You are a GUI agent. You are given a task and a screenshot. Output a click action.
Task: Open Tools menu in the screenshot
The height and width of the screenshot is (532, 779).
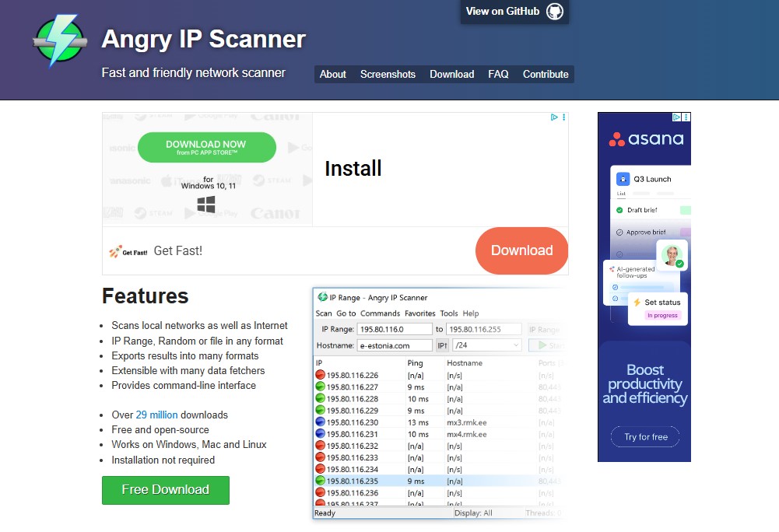(448, 313)
